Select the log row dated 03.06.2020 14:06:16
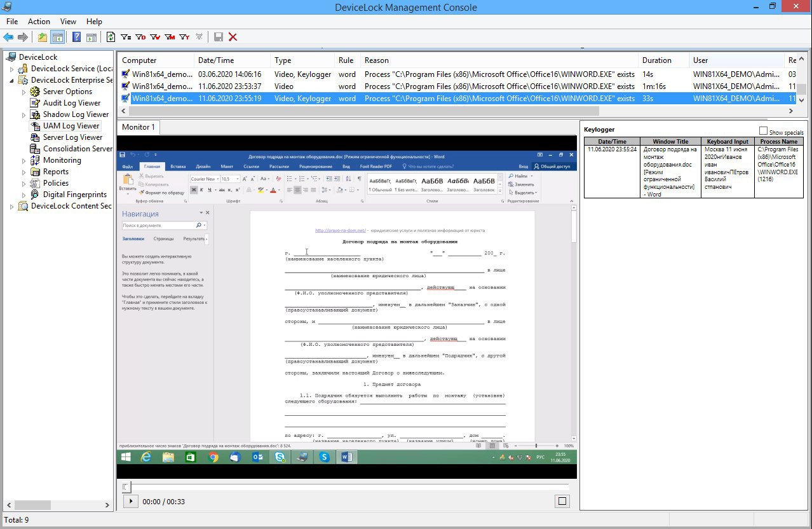This screenshot has width=812, height=529. point(457,74)
